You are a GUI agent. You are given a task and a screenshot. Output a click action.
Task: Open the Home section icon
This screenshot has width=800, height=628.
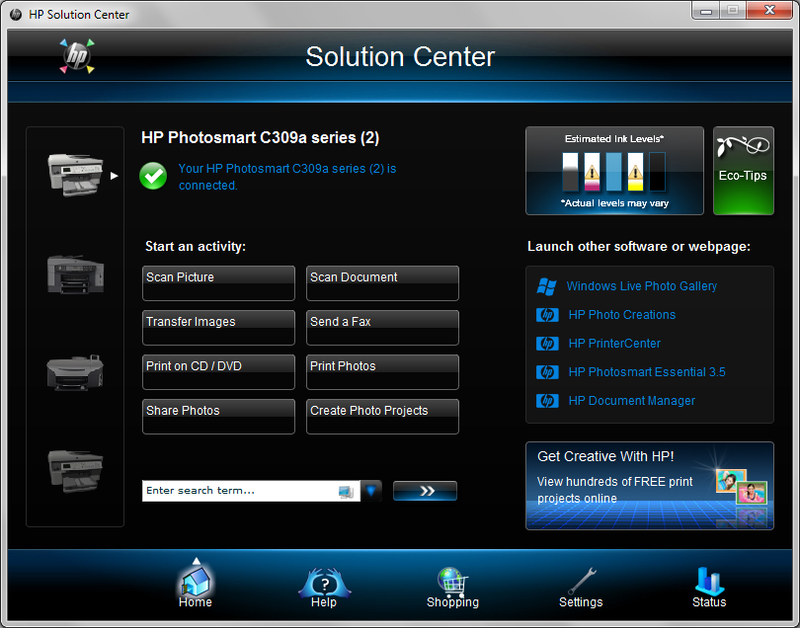pyautogui.click(x=195, y=581)
